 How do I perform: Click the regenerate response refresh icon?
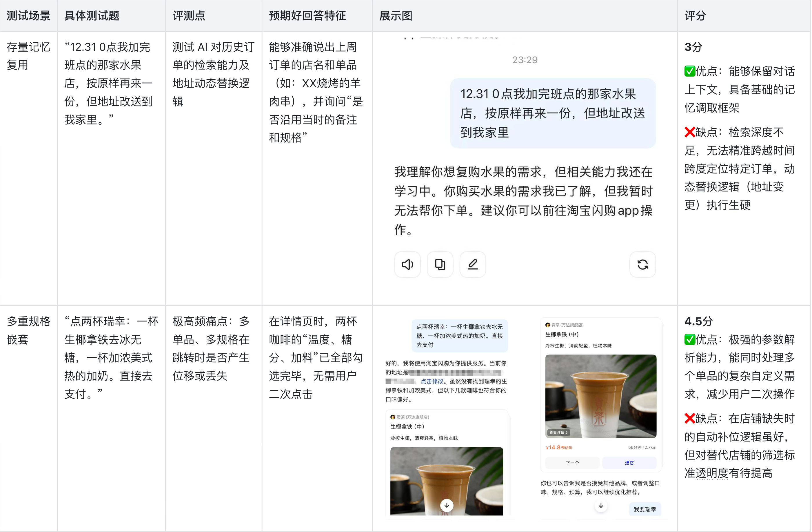[642, 264]
